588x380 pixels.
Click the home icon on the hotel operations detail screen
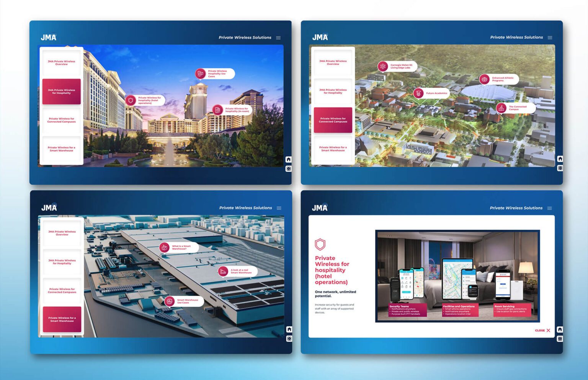[560, 329]
